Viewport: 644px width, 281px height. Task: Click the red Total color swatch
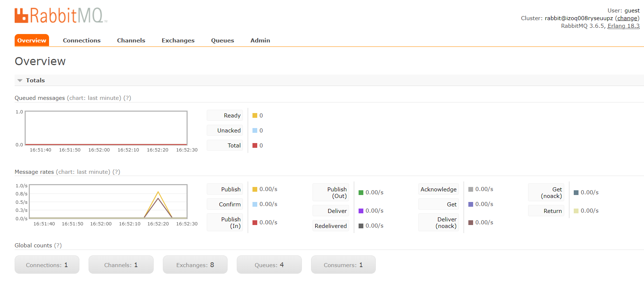coord(255,146)
